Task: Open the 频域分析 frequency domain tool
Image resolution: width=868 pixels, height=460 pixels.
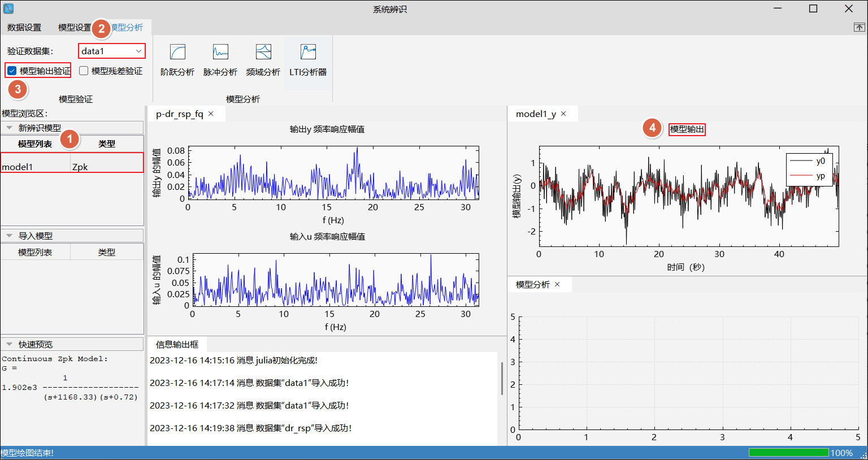Action: tap(263, 60)
